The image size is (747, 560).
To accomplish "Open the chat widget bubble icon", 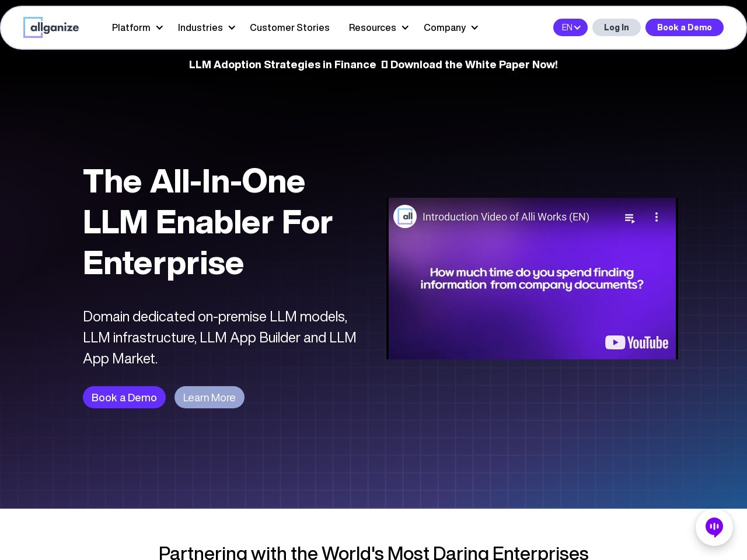I will pos(714,527).
